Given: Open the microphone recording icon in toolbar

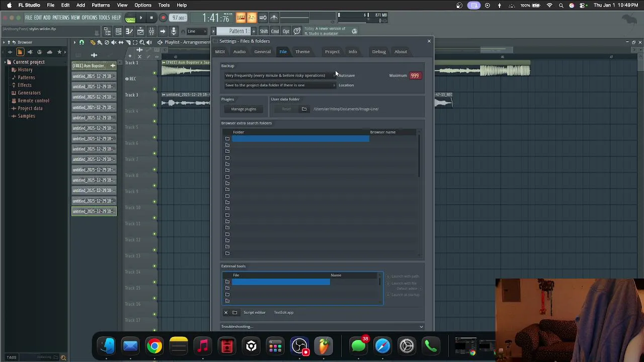Looking at the screenshot, I should (174, 32).
